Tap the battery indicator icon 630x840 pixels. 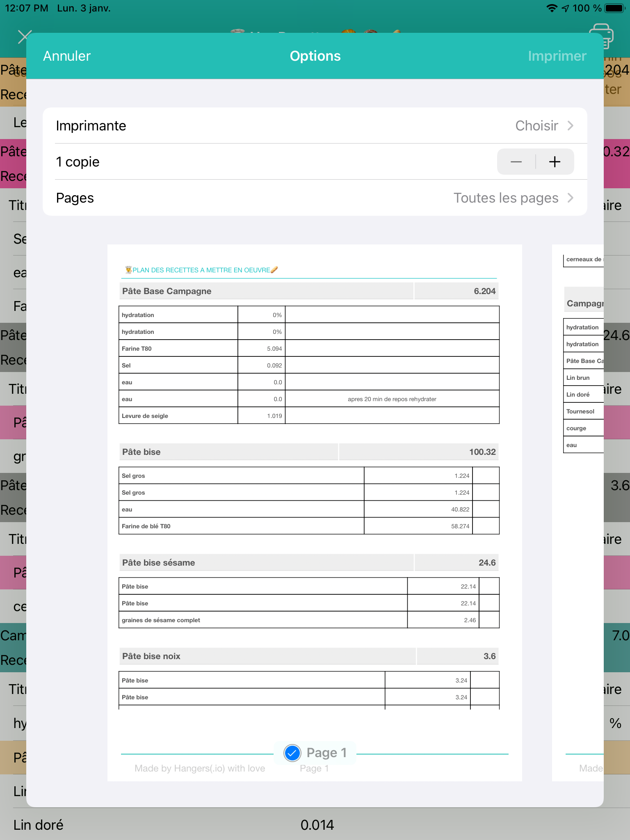(614, 8)
